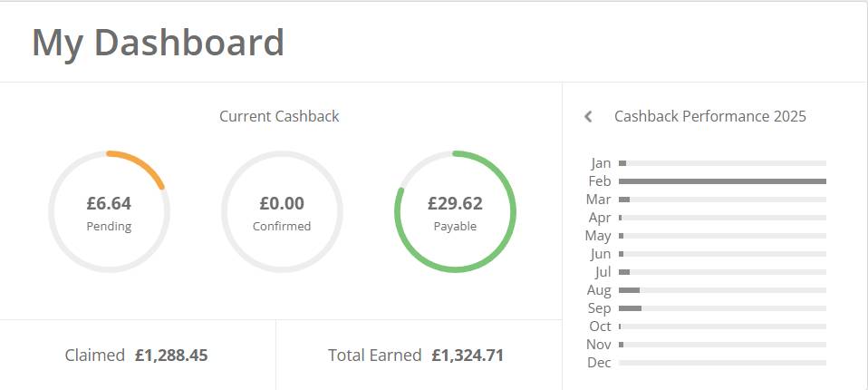The width and height of the screenshot is (868, 390).
Task: Click the July performance bar
Action: tap(721, 272)
